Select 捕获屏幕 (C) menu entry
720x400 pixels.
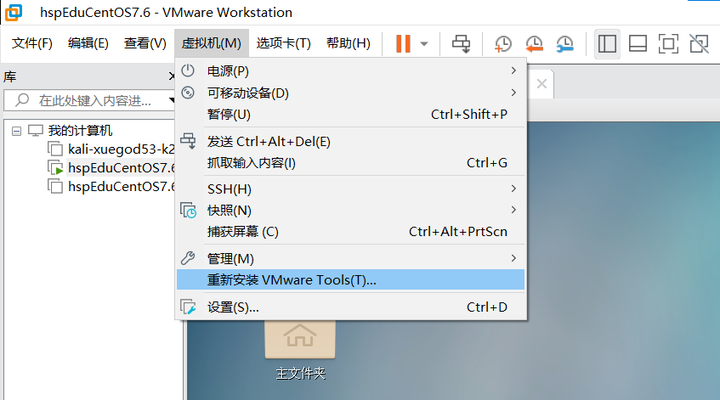click(x=350, y=232)
